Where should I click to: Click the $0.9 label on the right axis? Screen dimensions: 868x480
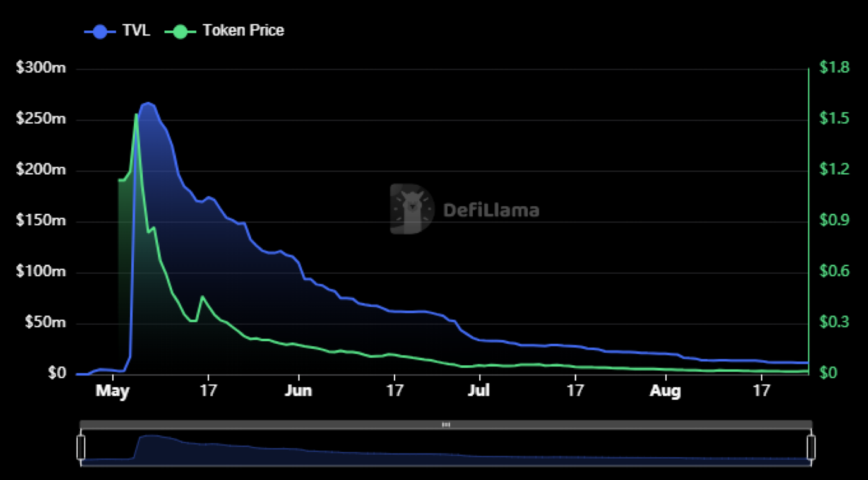tap(834, 221)
